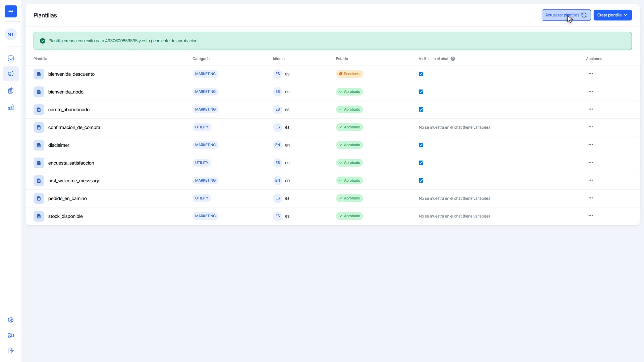Open the bienvenida_nodo template name
644x362 pixels.
point(66,92)
